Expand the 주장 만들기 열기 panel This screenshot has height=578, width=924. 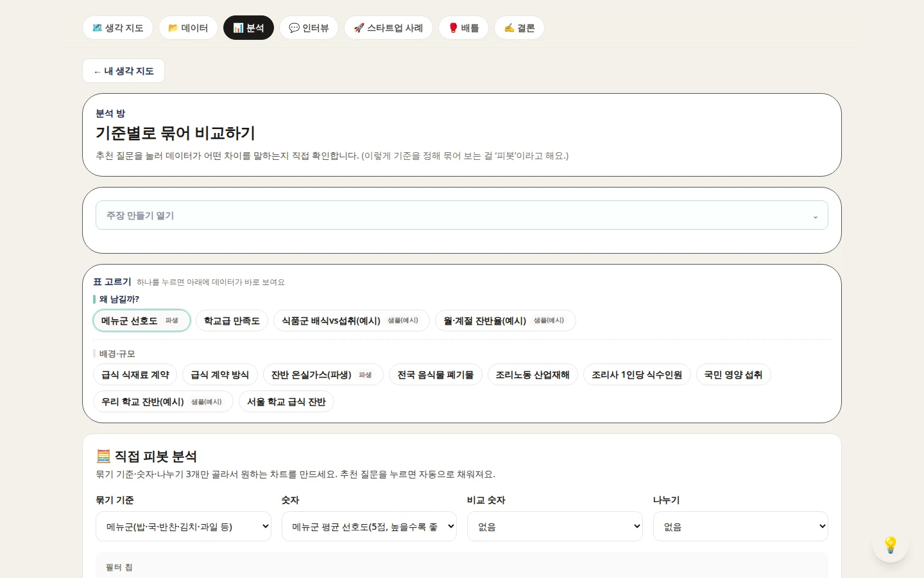click(462, 215)
